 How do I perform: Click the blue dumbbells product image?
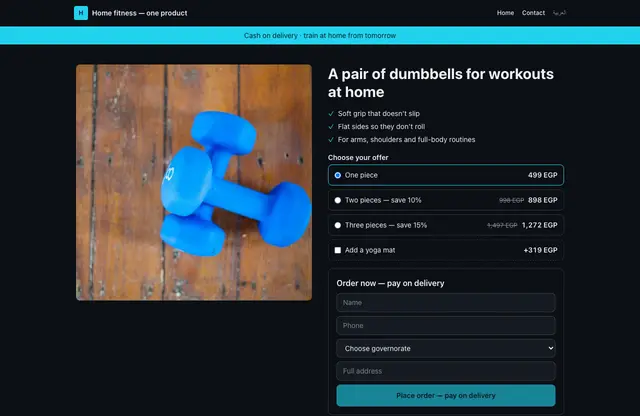[194, 182]
